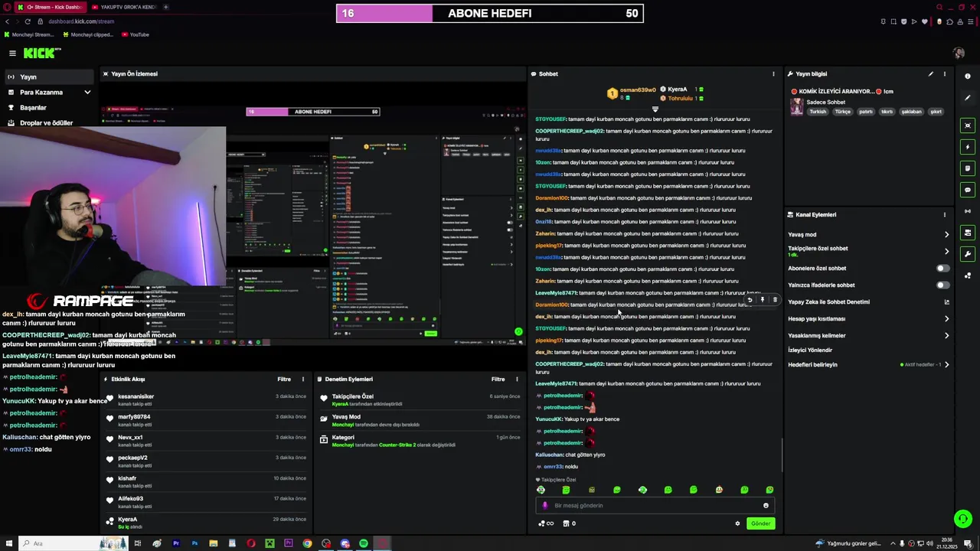980x551 pixels.
Task: Collapse the pinned info arrow in chat
Action: [x=655, y=109]
